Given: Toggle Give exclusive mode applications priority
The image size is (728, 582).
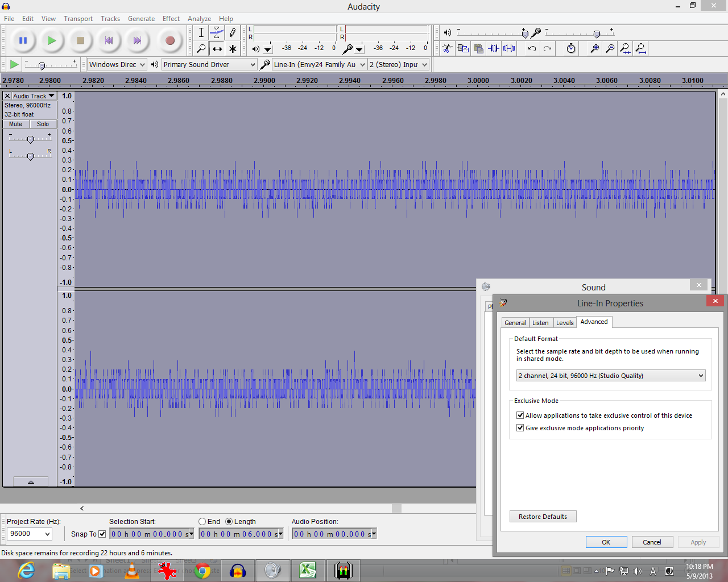Looking at the screenshot, I should click(520, 428).
